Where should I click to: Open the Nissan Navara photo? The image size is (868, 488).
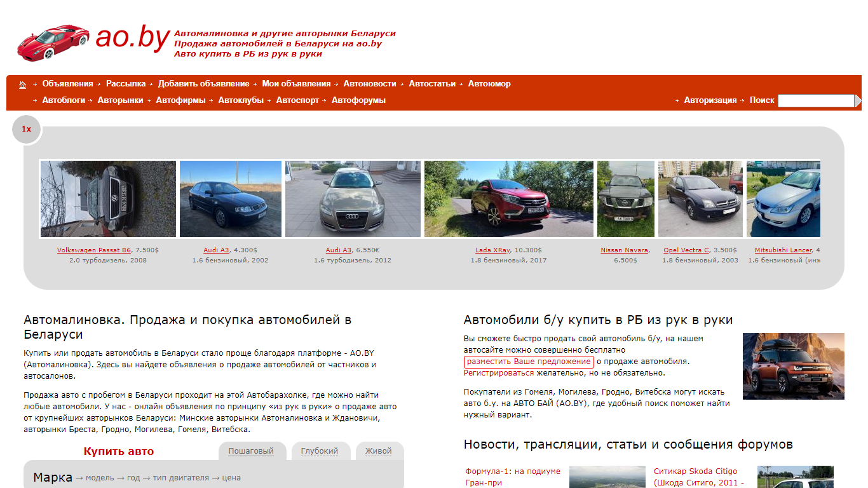pyautogui.click(x=626, y=199)
